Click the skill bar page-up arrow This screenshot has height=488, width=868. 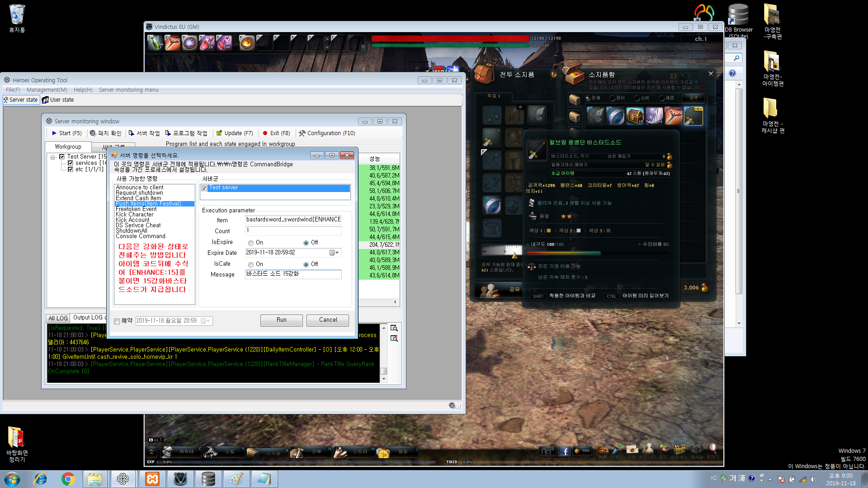coord(327,39)
